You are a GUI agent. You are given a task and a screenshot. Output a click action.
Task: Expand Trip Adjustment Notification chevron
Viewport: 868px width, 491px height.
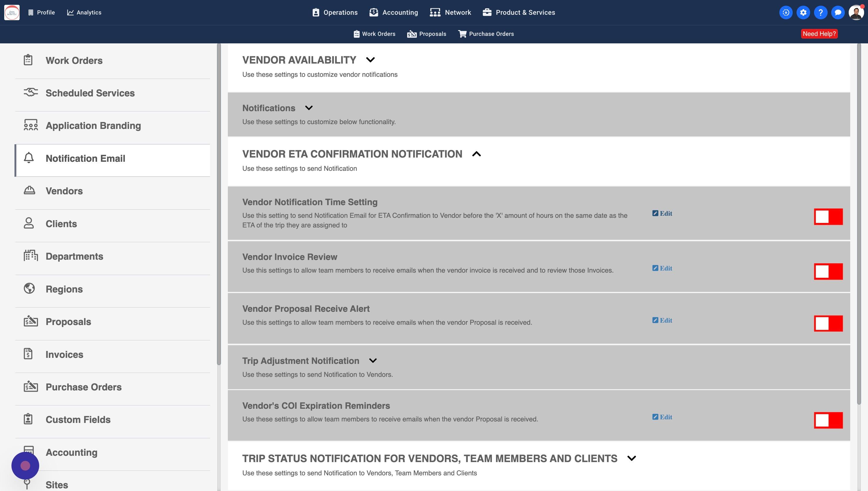click(373, 361)
